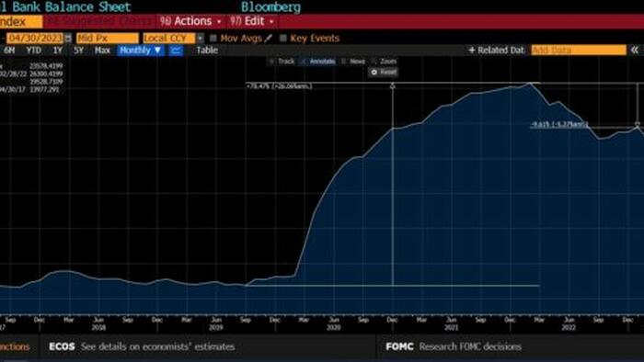Switch to line chart style icon
The image size is (644, 362).
click(x=177, y=51)
